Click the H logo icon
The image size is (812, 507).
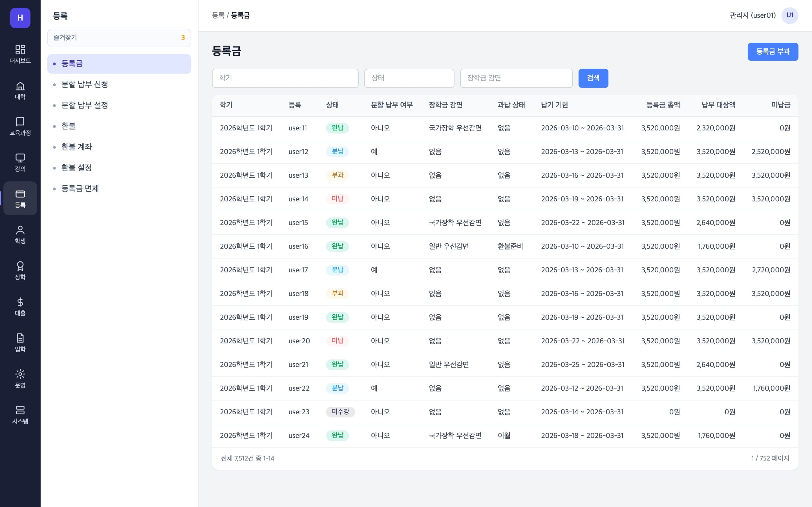coord(20,18)
